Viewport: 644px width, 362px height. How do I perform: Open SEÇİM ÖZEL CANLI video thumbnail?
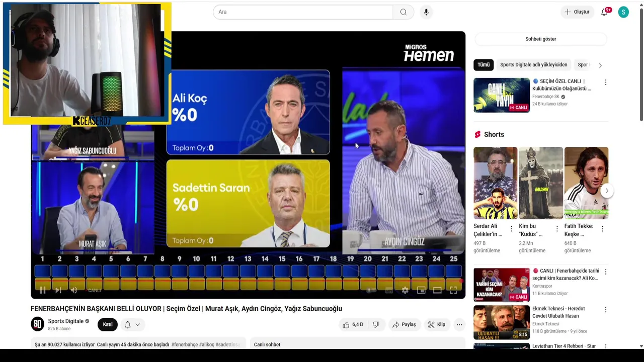(x=502, y=95)
